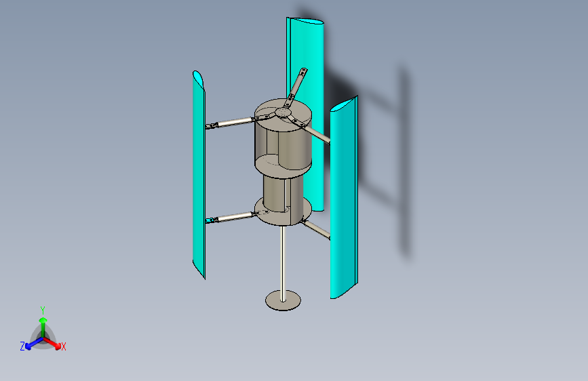Select the circular base plate of the stand
The width and height of the screenshot is (588, 381).
click(283, 300)
